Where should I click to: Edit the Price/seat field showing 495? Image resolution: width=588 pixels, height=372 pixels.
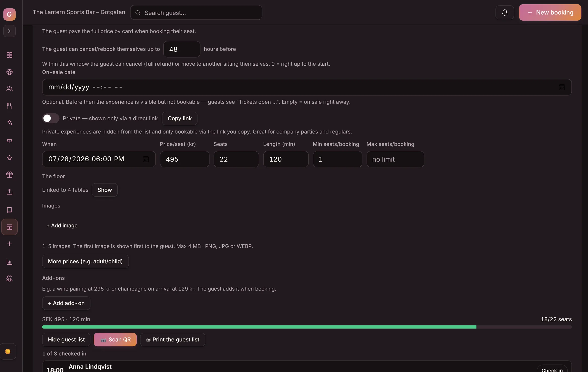(184, 159)
